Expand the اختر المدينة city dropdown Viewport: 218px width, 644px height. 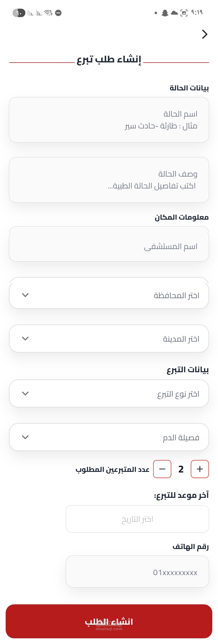point(109,338)
